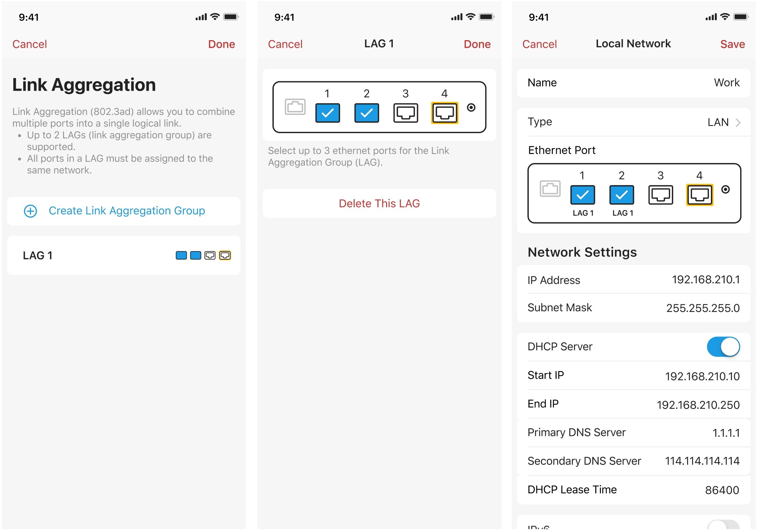Edit the Primary DNS Server 1.1.1.1 field
The image size is (757, 532).
[634, 433]
